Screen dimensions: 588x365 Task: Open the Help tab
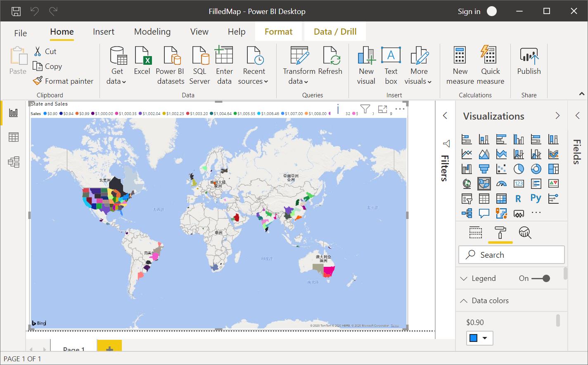[x=237, y=32]
